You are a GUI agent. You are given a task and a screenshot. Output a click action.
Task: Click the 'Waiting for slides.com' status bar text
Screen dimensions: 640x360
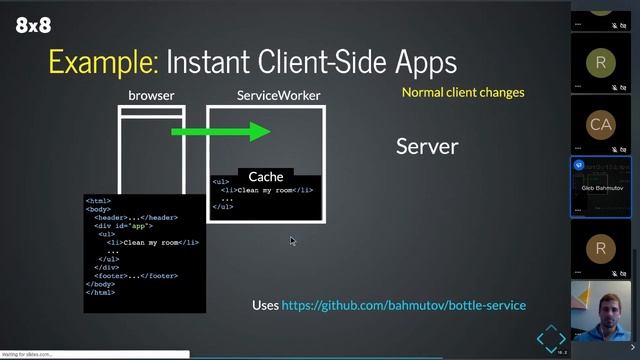tap(27, 354)
